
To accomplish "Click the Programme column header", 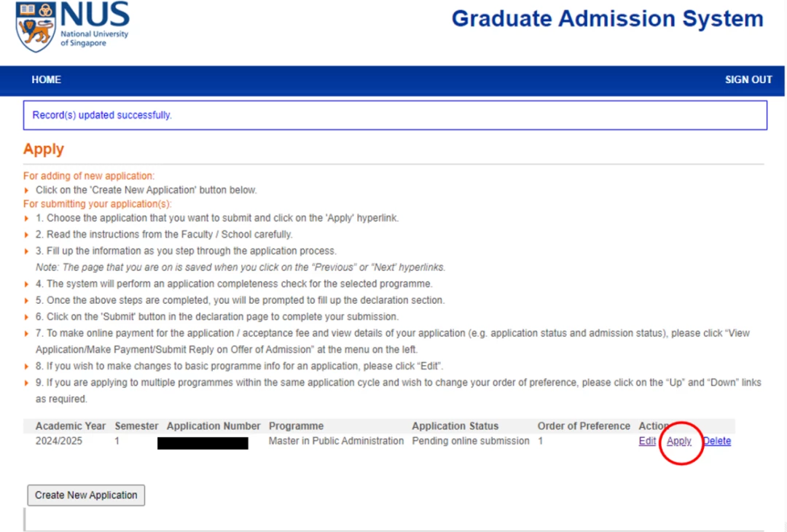I will [x=296, y=426].
